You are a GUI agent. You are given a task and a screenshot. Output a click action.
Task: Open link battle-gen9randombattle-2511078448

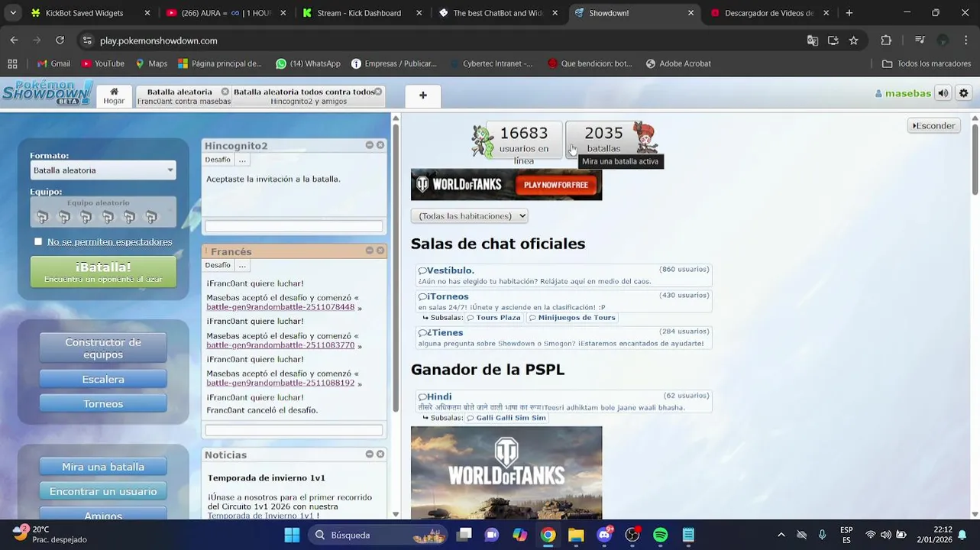point(280,307)
